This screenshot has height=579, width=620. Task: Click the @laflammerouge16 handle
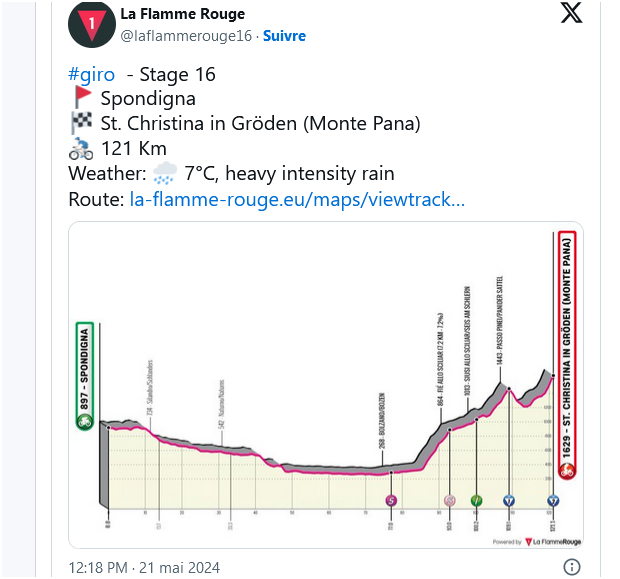coord(186,36)
